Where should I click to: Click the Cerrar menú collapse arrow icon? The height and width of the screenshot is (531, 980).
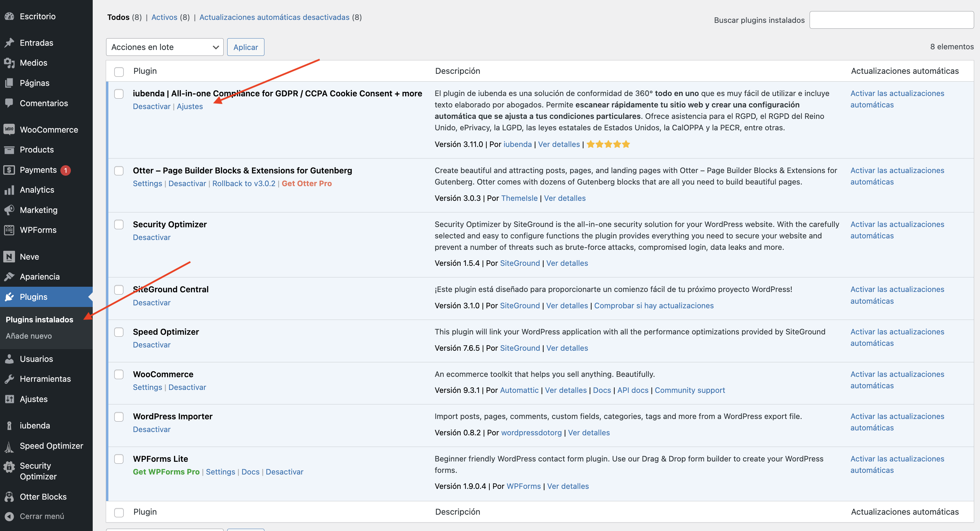[9, 516]
